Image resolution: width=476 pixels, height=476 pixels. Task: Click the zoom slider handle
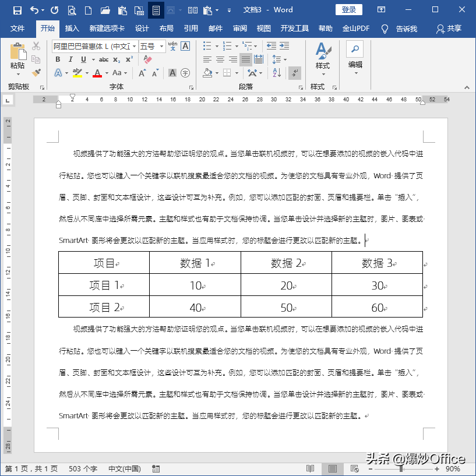point(401,469)
